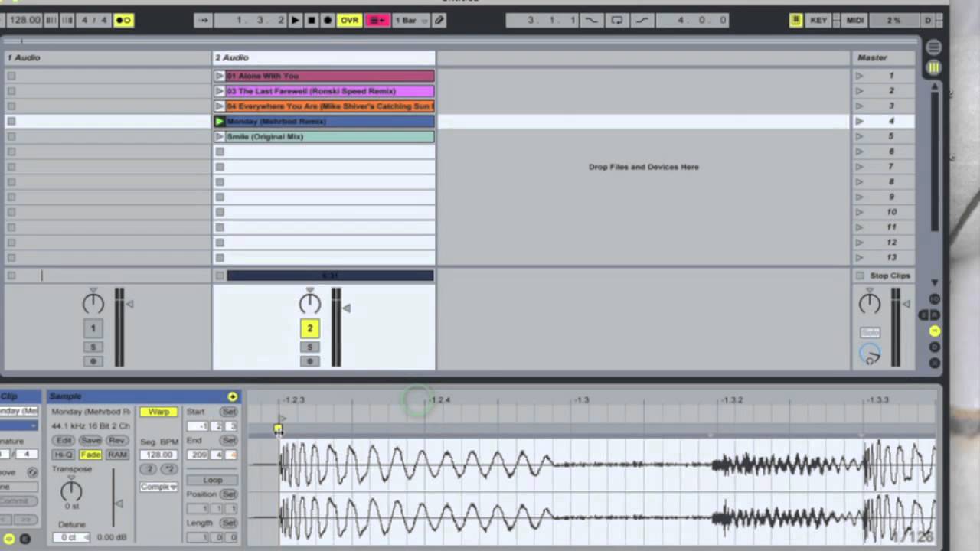
Task: Open the Complex warp mode dropdown
Action: [158, 487]
